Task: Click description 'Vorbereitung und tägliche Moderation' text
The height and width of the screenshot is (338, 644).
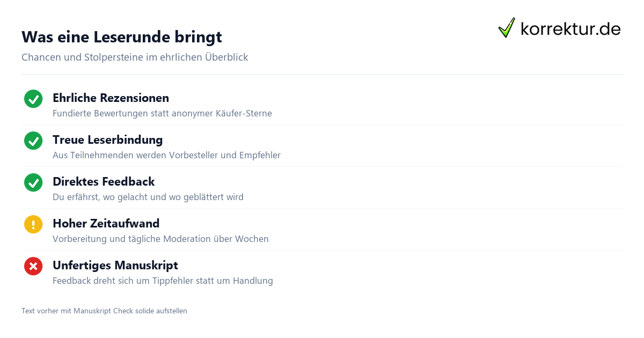Action: coord(160,239)
